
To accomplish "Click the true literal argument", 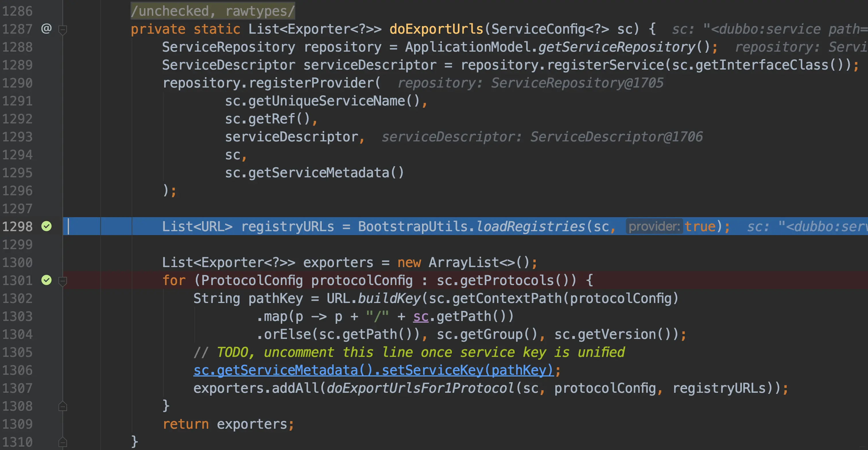I will click(700, 226).
